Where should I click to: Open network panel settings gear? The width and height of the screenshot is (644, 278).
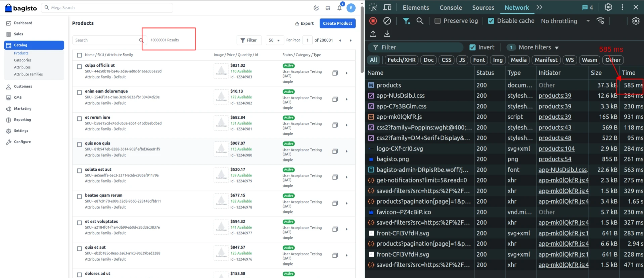(x=636, y=21)
